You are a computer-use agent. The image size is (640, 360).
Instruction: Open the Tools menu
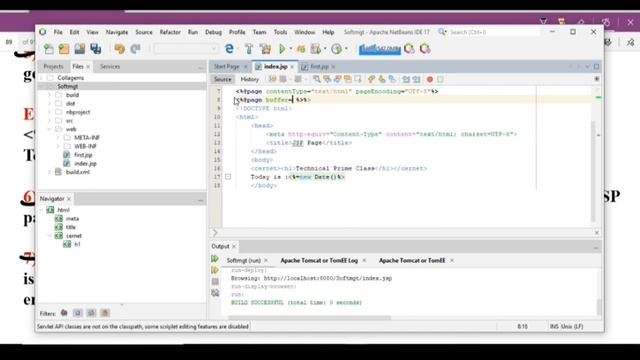click(280, 32)
